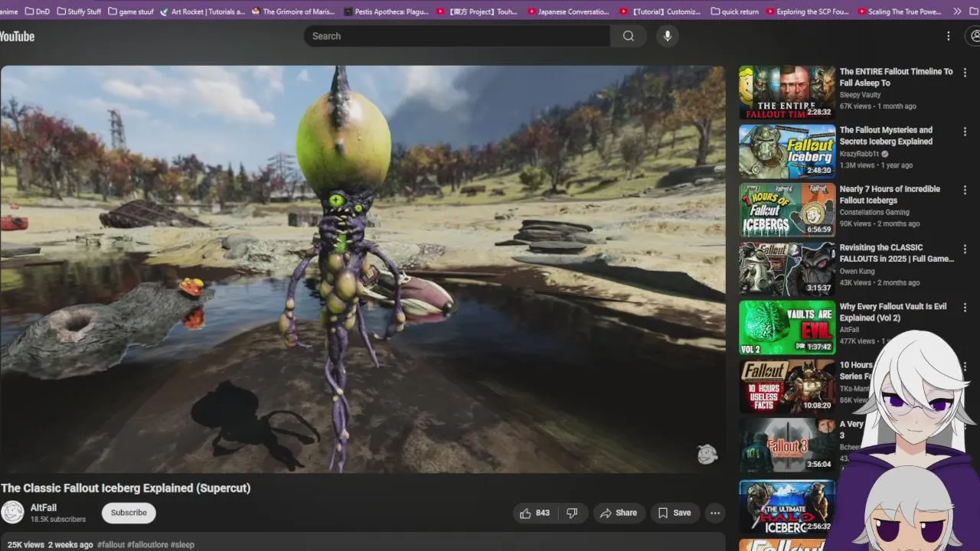Open Pestis Apotheca bookmark

pyautogui.click(x=386, y=11)
